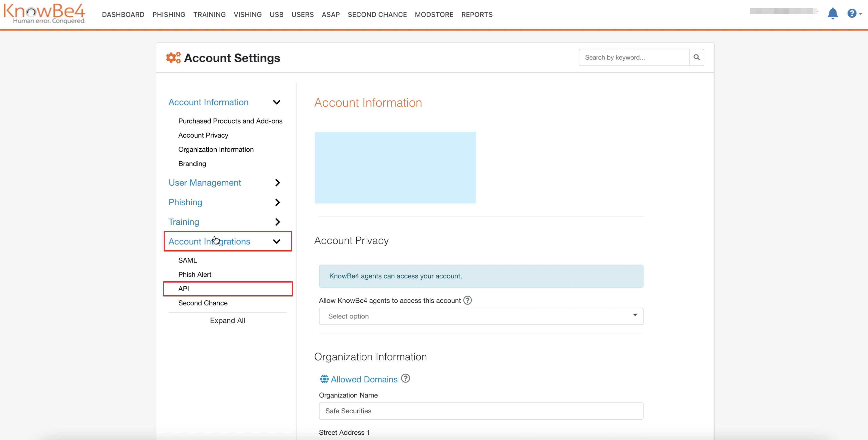Image resolution: width=868 pixels, height=440 pixels.
Task: Click the KnowBe4 logo
Action: click(x=44, y=13)
